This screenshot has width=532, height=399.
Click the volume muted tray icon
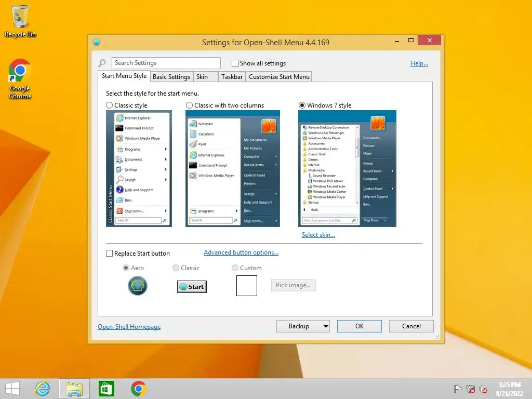tap(483, 389)
